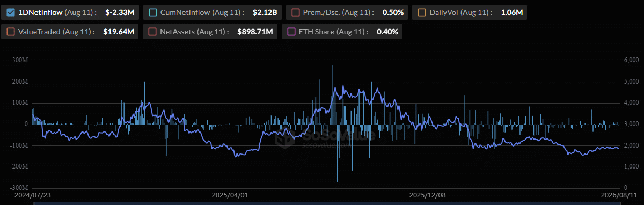
Task: Click the ETH Share value 0.40%
Action: pos(387,32)
